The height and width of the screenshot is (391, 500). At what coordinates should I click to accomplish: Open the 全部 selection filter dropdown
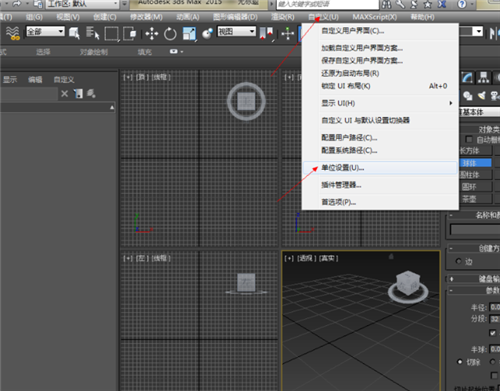[45, 31]
